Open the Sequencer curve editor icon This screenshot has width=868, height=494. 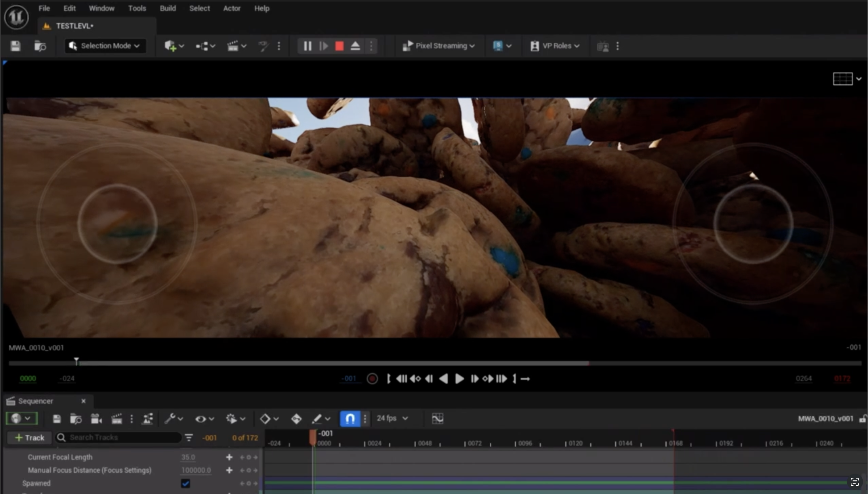[438, 418]
